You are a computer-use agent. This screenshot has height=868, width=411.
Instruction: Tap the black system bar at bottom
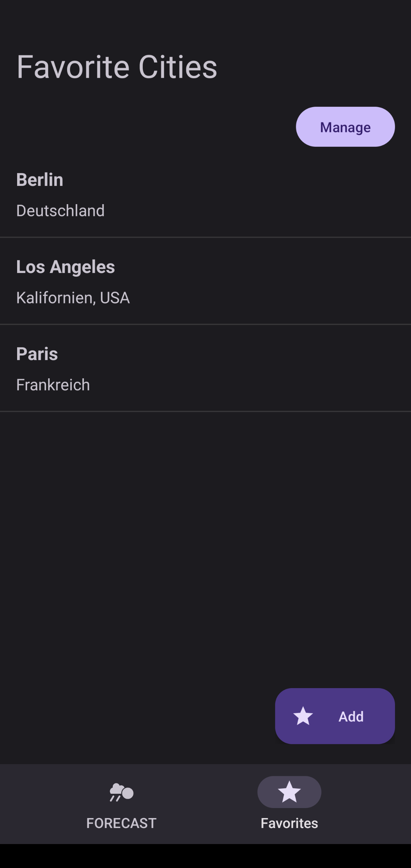pyautogui.click(x=205, y=856)
